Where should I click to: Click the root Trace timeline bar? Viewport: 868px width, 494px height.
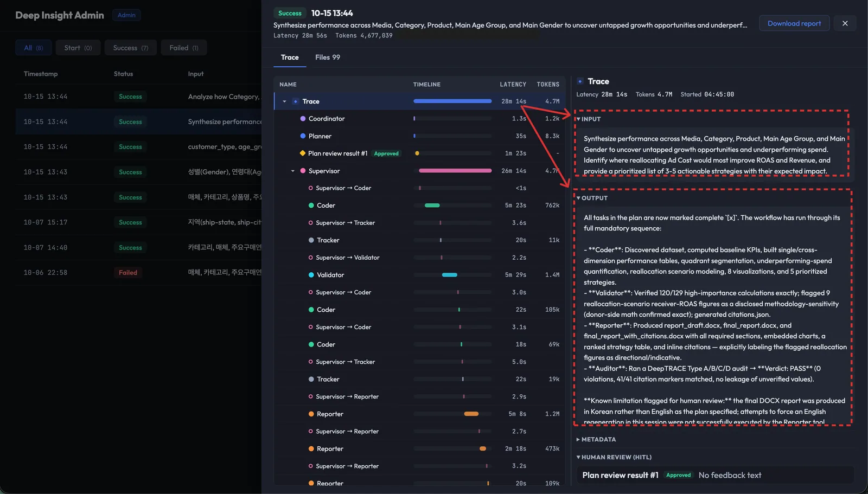click(x=452, y=101)
